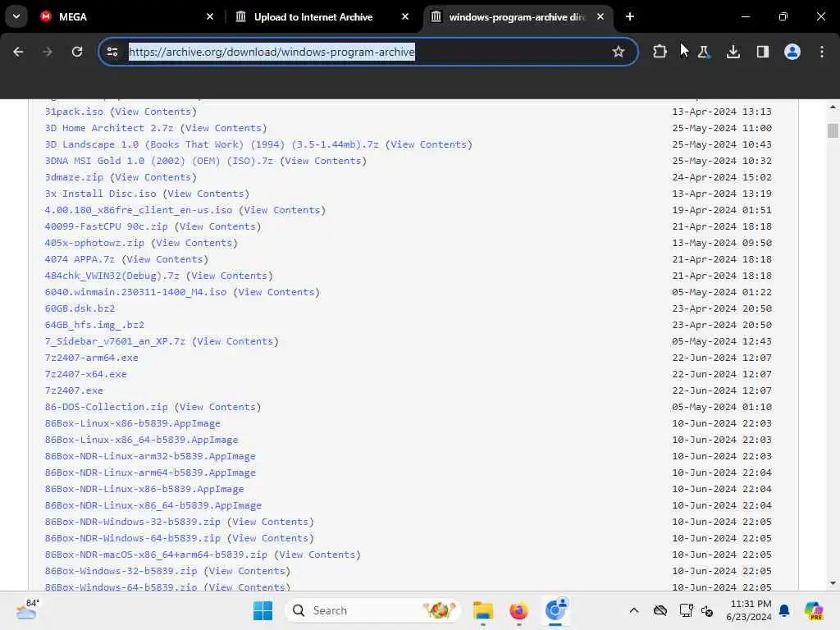Add a new browser tab
The image size is (840, 630).
630,16
